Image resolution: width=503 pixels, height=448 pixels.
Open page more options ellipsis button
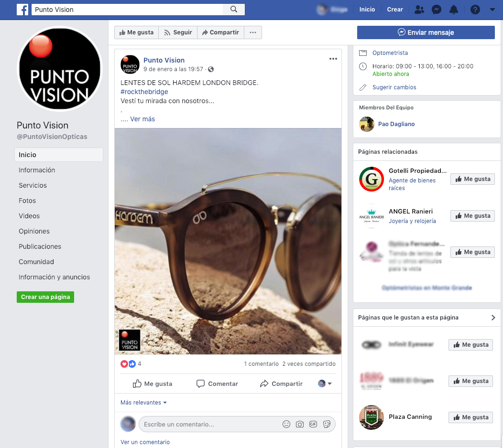pyautogui.click(x=253, y=32)
